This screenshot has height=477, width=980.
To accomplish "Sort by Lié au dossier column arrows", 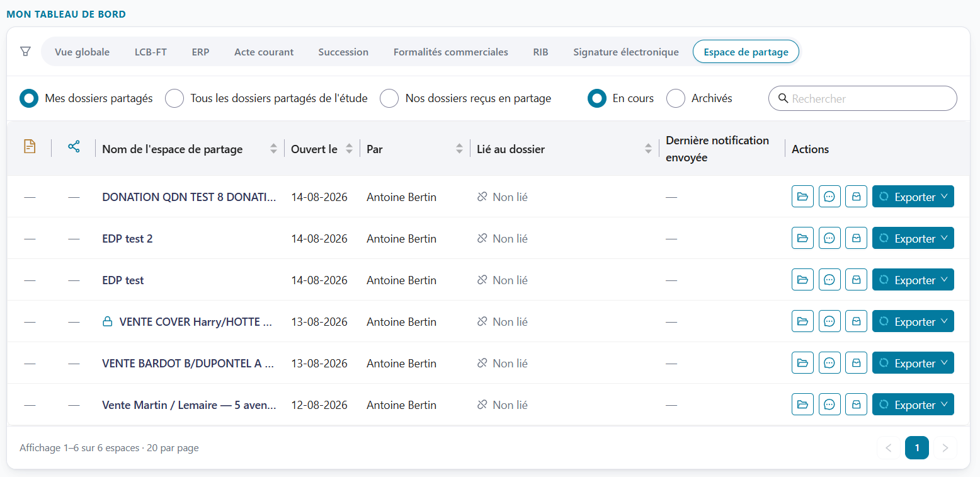I will [x=648, y=149].
